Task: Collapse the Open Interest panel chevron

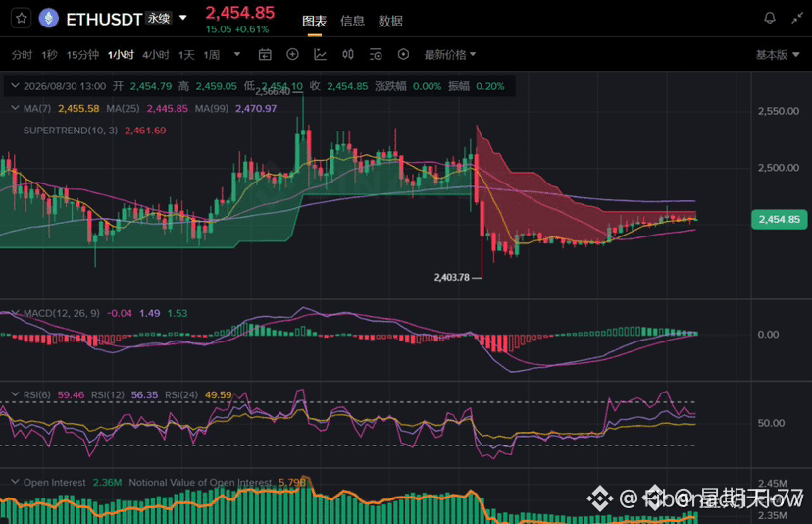Action: [15, 482]
